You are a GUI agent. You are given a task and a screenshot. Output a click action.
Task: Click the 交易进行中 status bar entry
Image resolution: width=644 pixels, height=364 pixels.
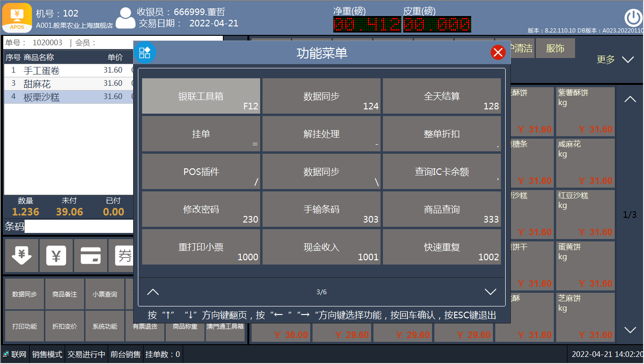86,355
